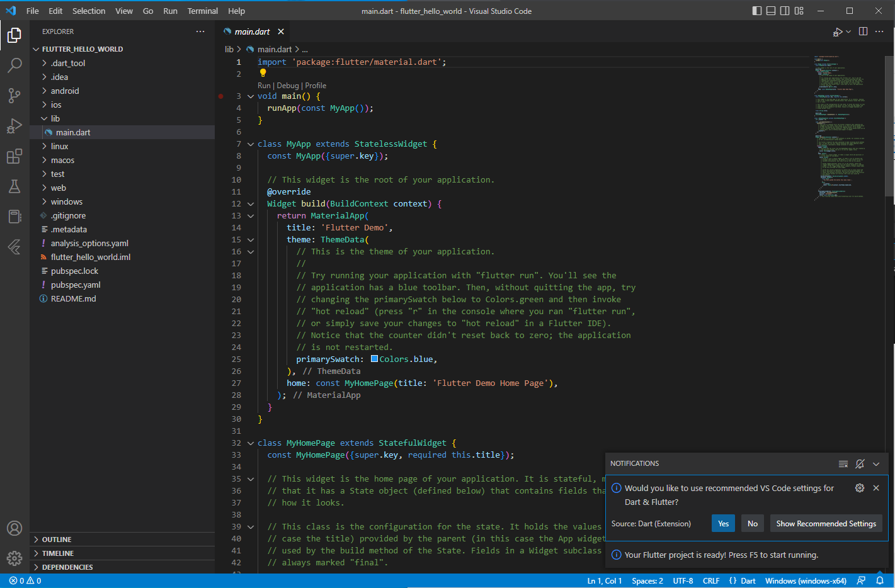This screenshot has height=588, width=895.
Task: Open the Source Control view icon
Action: [14, 96]
